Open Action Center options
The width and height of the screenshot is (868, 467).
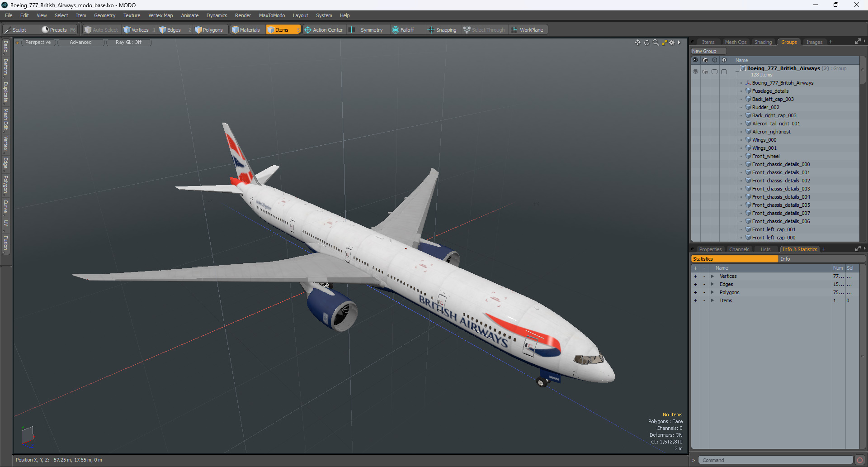point(324,30)
